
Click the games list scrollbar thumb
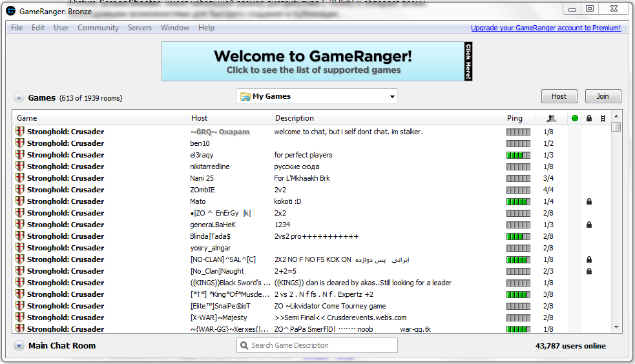[616, 126]
